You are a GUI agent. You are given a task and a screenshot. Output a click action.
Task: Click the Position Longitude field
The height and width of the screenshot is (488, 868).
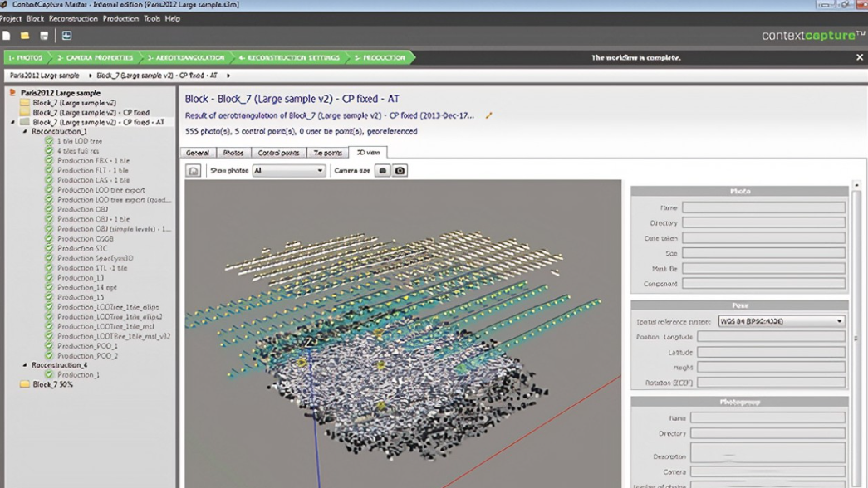pyautogui.click(x=771, y=336)
